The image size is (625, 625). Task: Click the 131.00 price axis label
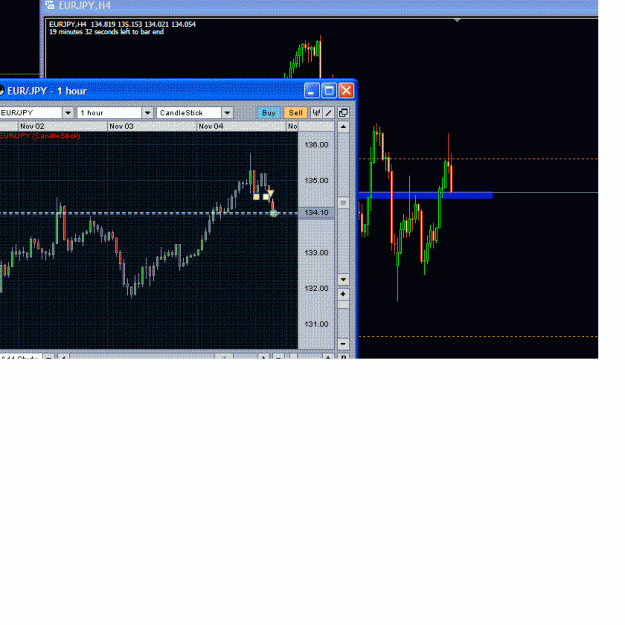pos(316,324)
